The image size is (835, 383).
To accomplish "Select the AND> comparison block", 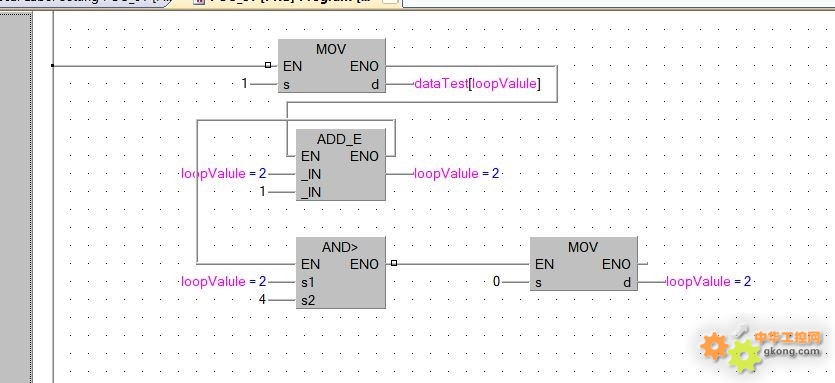I will pos(340,273).
